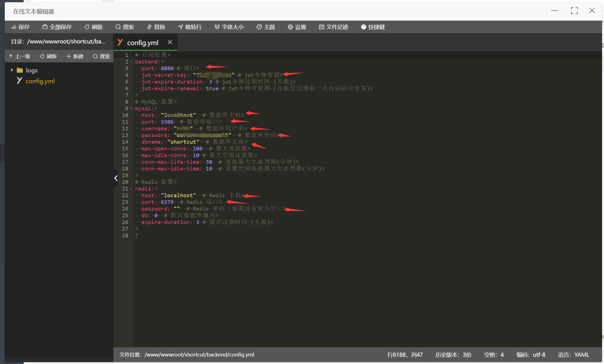
Task: Open editor 设置 settings
Action: point(297,27)
